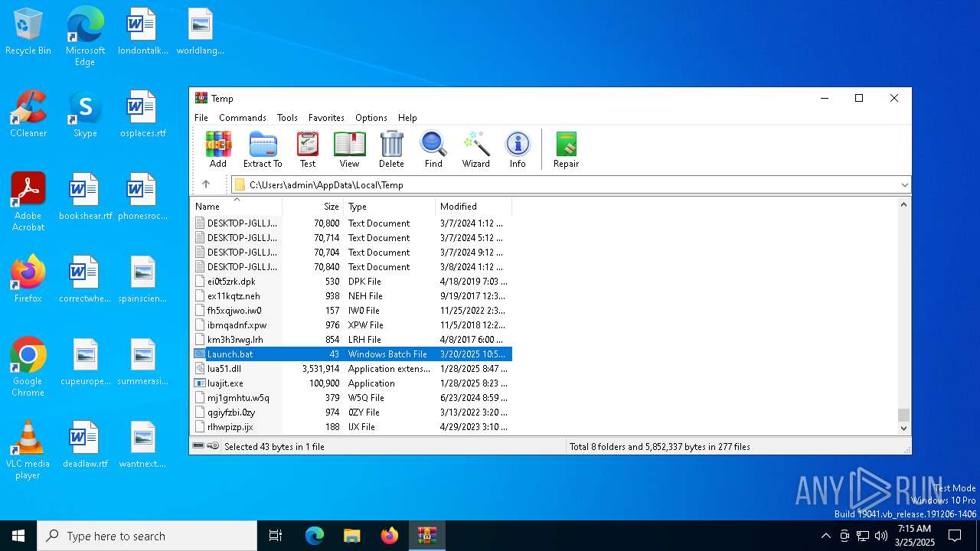Open the Commands menu

pos(243,118)
